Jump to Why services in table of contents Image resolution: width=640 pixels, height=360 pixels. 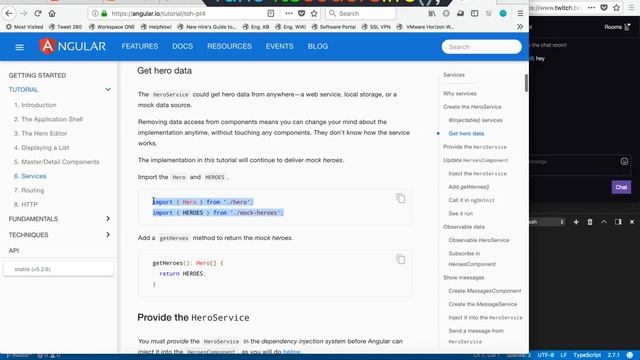[x=460, y=93]
